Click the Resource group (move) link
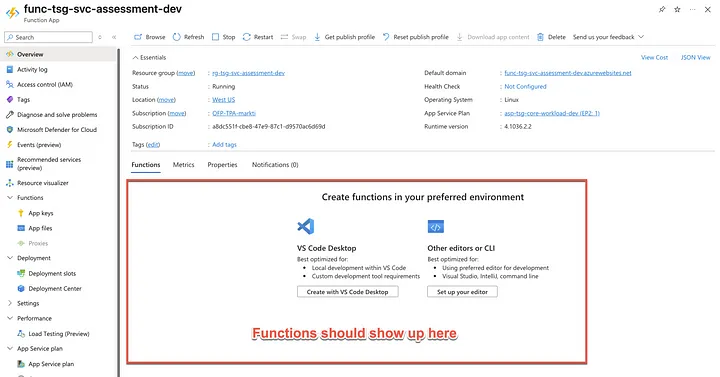The height and width of the screenshot is (377, 720). click(x=186, y=73)
